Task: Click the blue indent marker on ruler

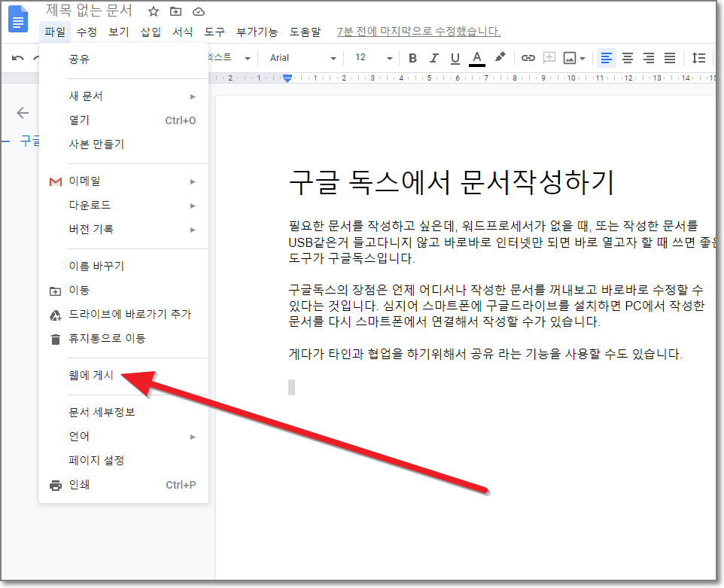Action: click(x=287, y=78)
